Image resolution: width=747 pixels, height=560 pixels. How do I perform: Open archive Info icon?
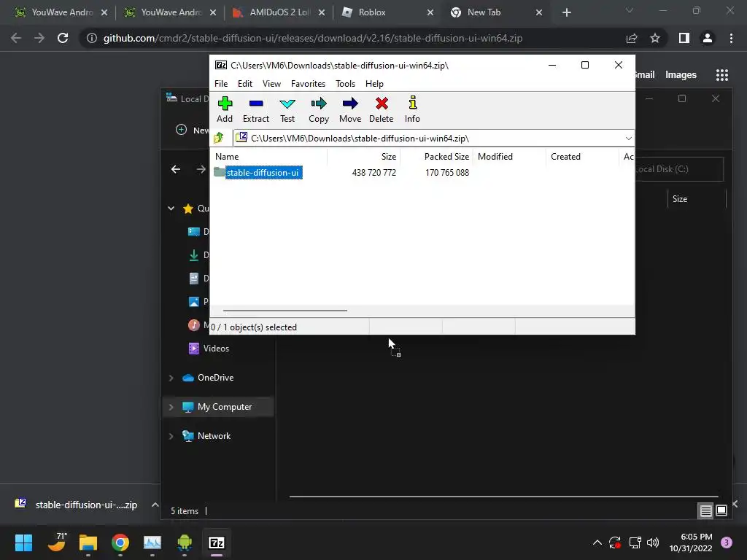pyautogui.click(x=413, y=109)
